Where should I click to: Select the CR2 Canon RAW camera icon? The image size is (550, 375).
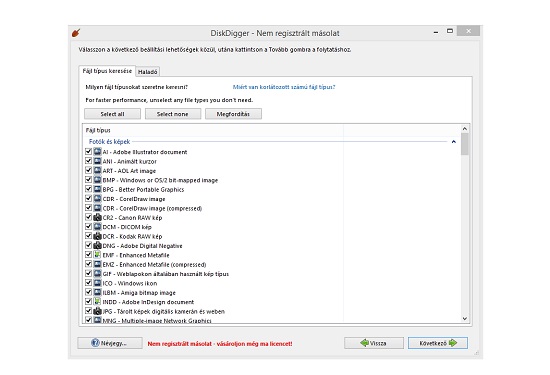(x=98, y=217)
